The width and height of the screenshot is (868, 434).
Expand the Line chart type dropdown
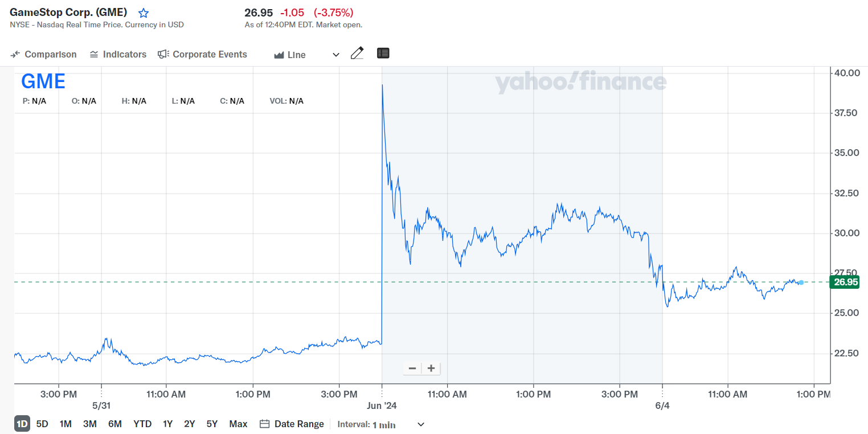[335, 55]
